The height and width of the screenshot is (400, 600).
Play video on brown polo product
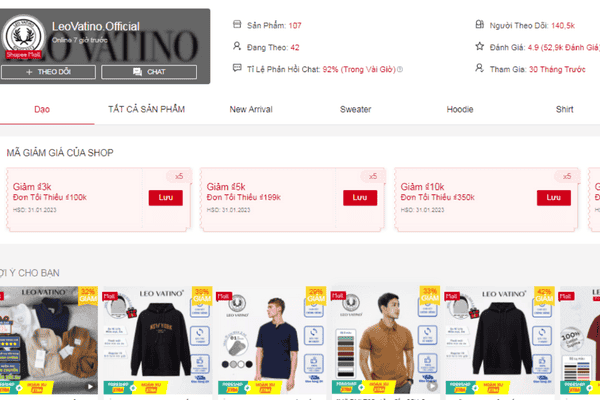pos(432,386)
